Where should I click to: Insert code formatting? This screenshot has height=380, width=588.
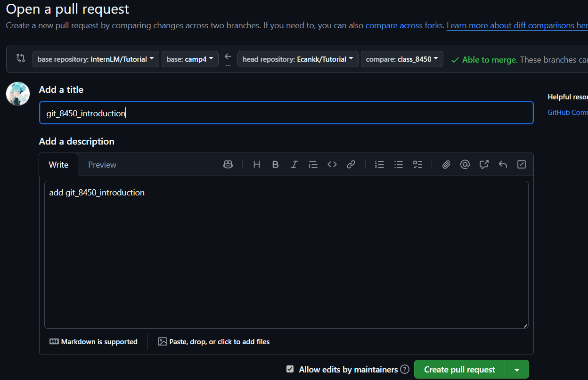(x=332, y=164)
